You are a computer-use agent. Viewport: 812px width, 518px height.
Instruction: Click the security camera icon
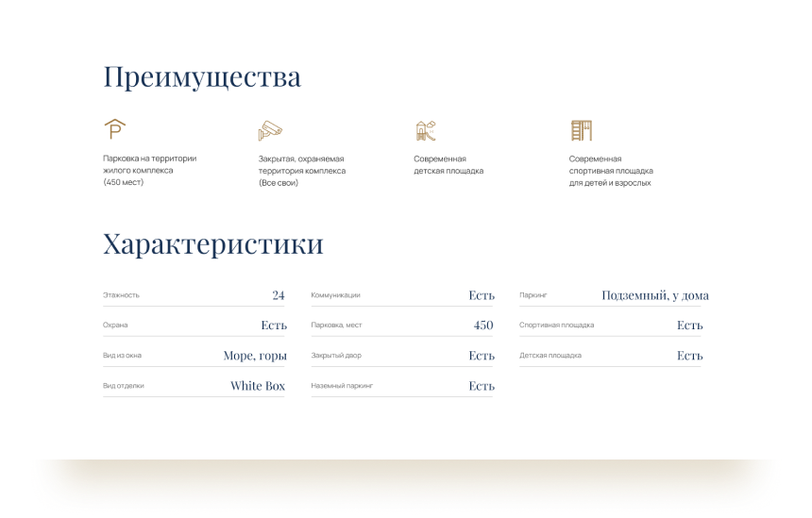270,130
